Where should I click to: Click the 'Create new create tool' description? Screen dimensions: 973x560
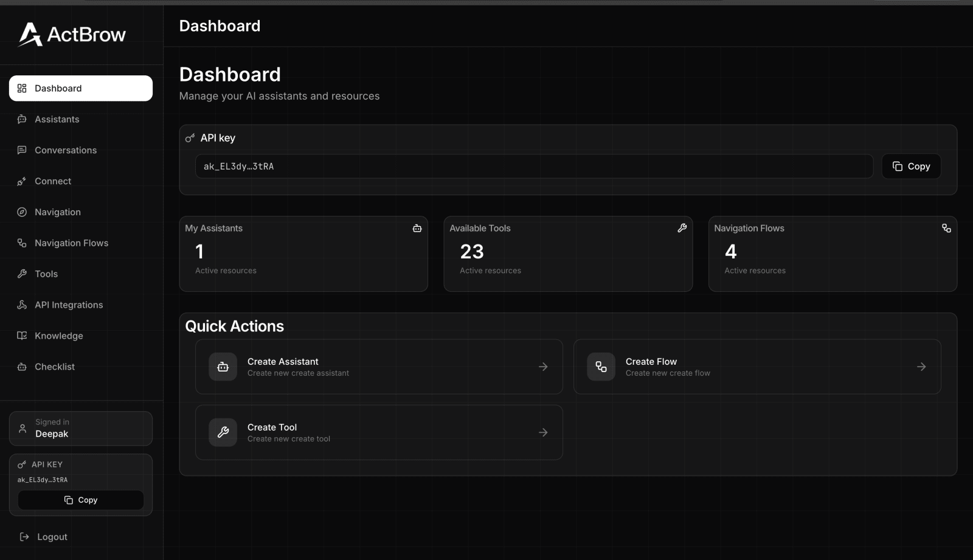pyautogui.click(x=289, y=439)
